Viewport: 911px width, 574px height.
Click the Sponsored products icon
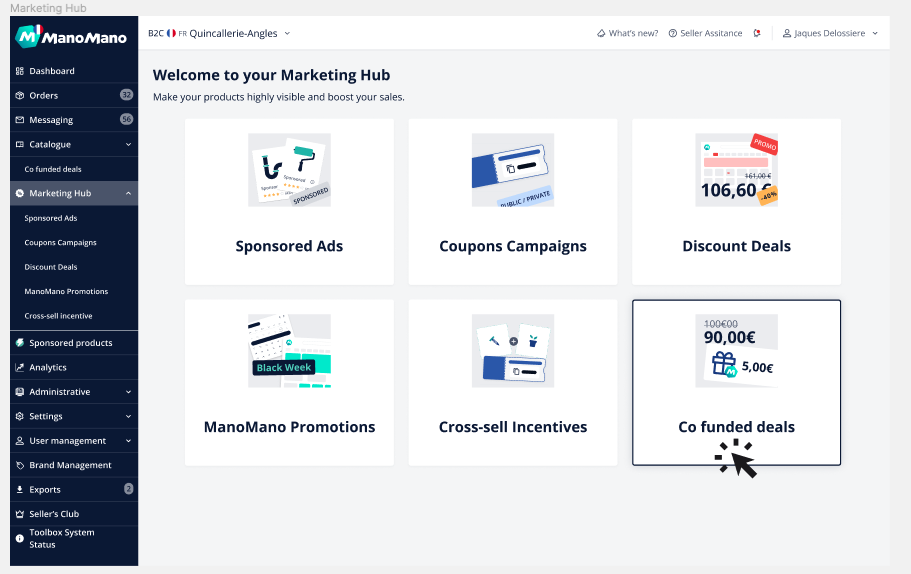tap(20, 343)
